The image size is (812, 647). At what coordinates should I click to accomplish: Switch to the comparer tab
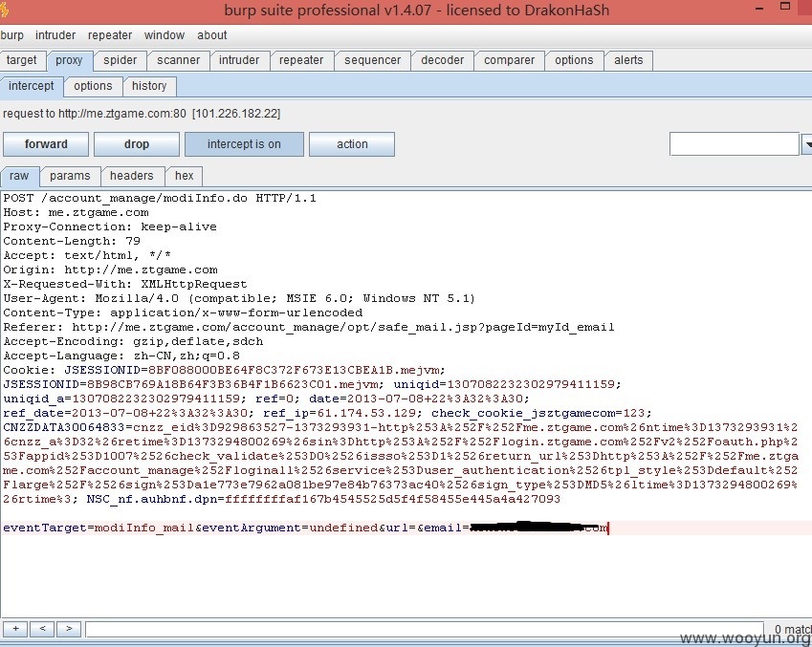tap(509, 60)
